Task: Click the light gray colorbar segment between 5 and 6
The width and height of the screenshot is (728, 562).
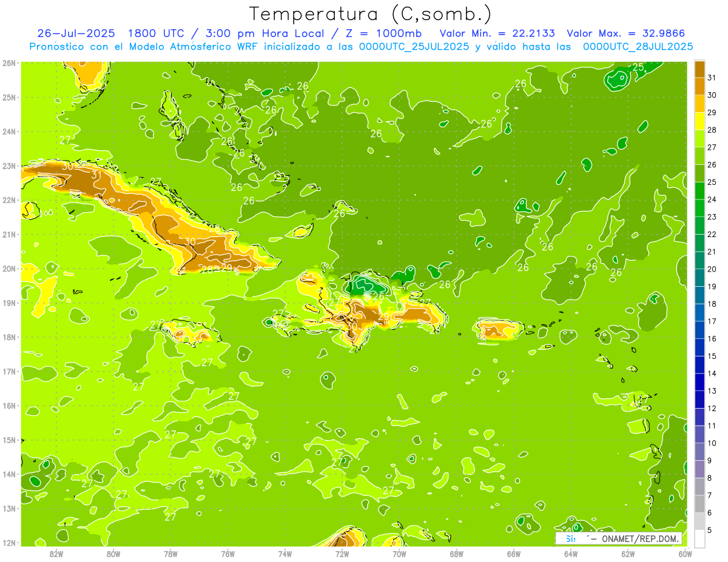Action: point(700,521)
